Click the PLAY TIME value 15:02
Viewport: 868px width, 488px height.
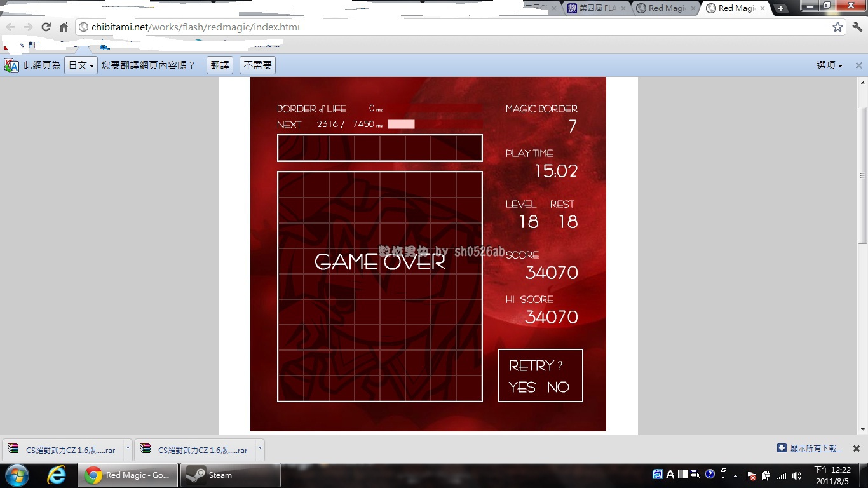556,171
